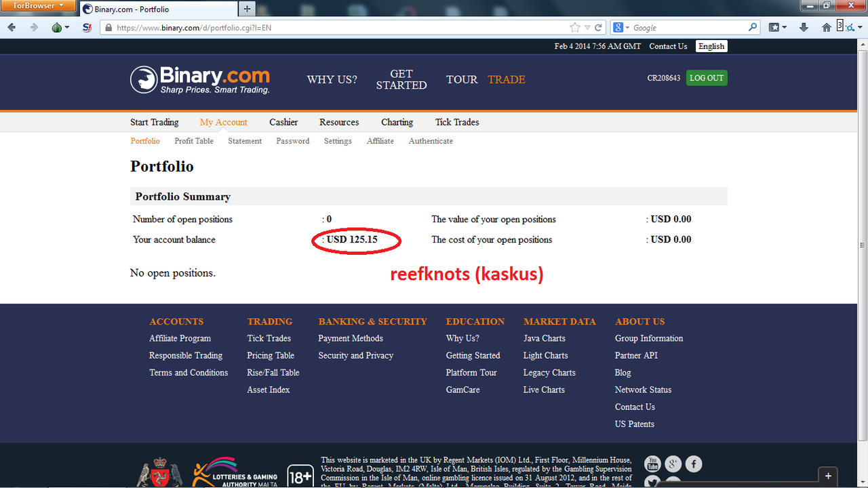Open the Start Trading menu
This screenshot has height=488, width=868.
coord(155,122)
